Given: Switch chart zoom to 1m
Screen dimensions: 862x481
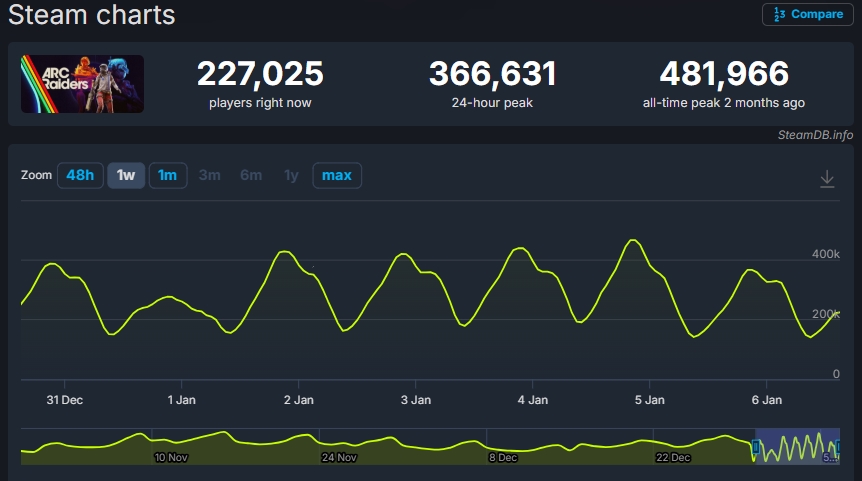Looking at the screenshot, I should [x=168, y=175].
